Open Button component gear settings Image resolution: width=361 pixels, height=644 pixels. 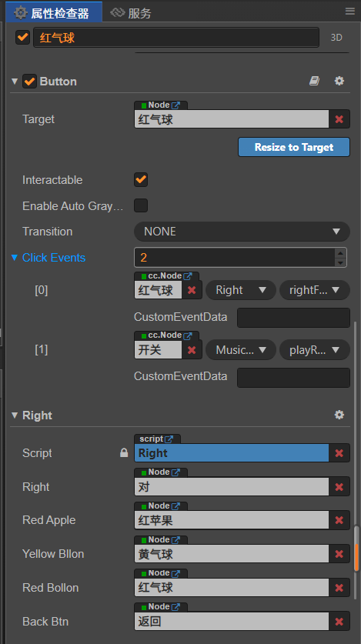(339, 81)
